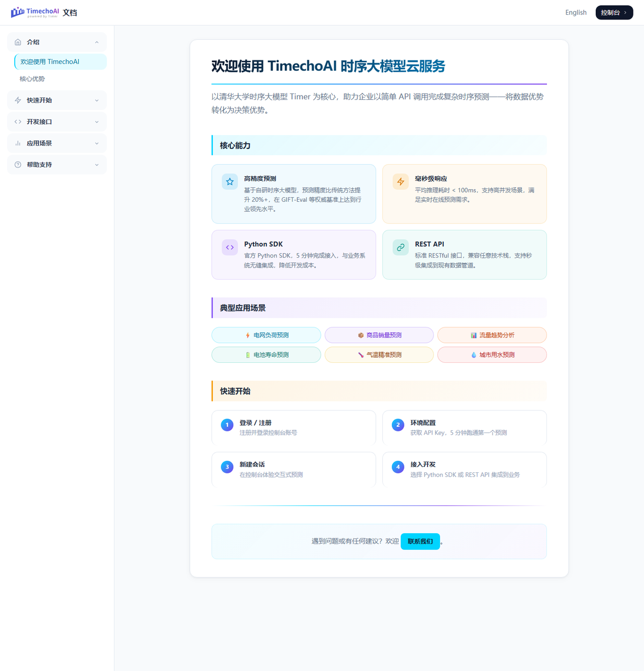This screenshot has width=644, height=671.
Task: Open the 流量趋势分析 scenario tag
Action: click(x=492, y=335)
